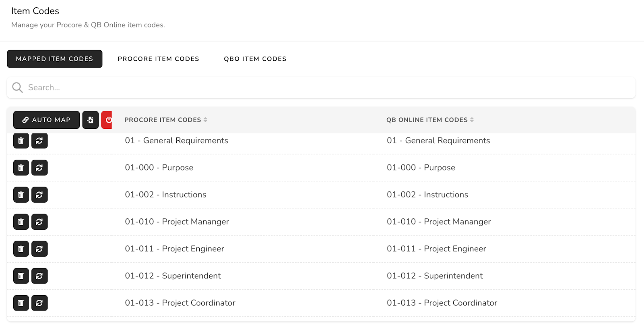The height and width of the screenshot is (329, 644).
Task: Select Procore cell 01 - General Requirements
Action: point(176,140)
